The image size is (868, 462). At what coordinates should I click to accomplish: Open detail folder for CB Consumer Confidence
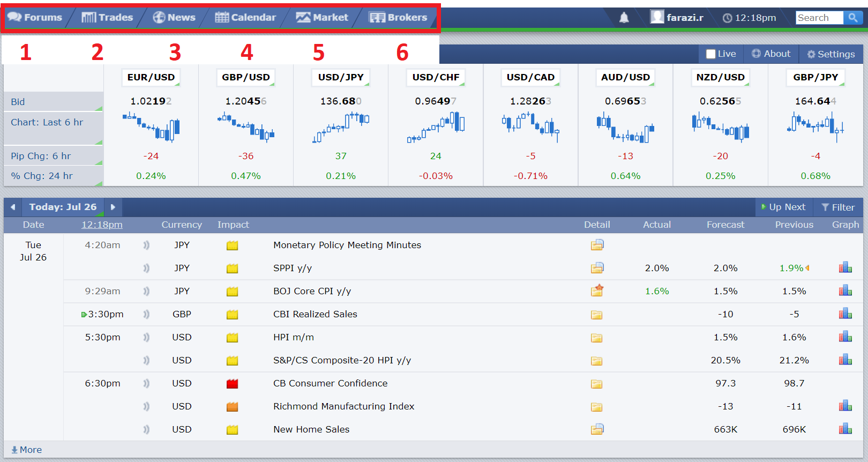pos(596,384)
